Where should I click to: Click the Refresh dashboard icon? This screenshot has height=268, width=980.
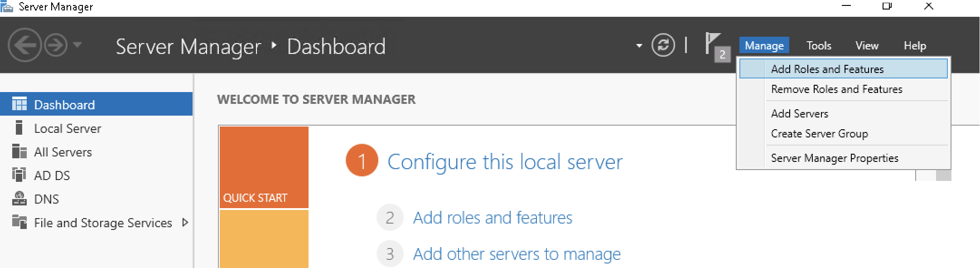(x=663, y=45)
